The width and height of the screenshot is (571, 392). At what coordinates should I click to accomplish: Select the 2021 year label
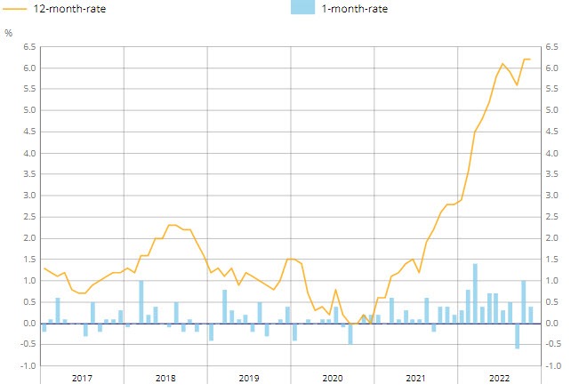415,378
